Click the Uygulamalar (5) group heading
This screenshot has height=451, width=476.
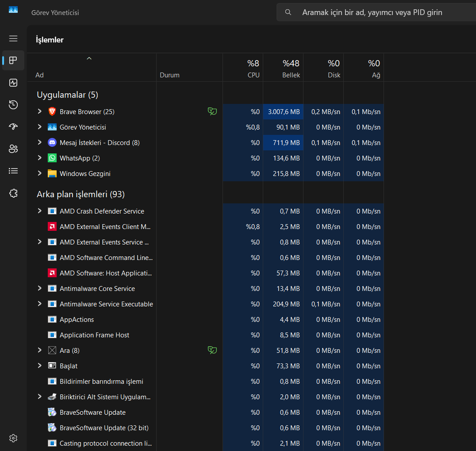pos(67,95)
